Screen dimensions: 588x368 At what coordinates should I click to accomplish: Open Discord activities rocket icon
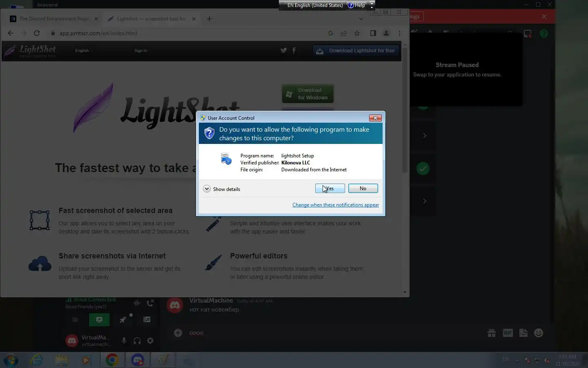coord(123,320)
